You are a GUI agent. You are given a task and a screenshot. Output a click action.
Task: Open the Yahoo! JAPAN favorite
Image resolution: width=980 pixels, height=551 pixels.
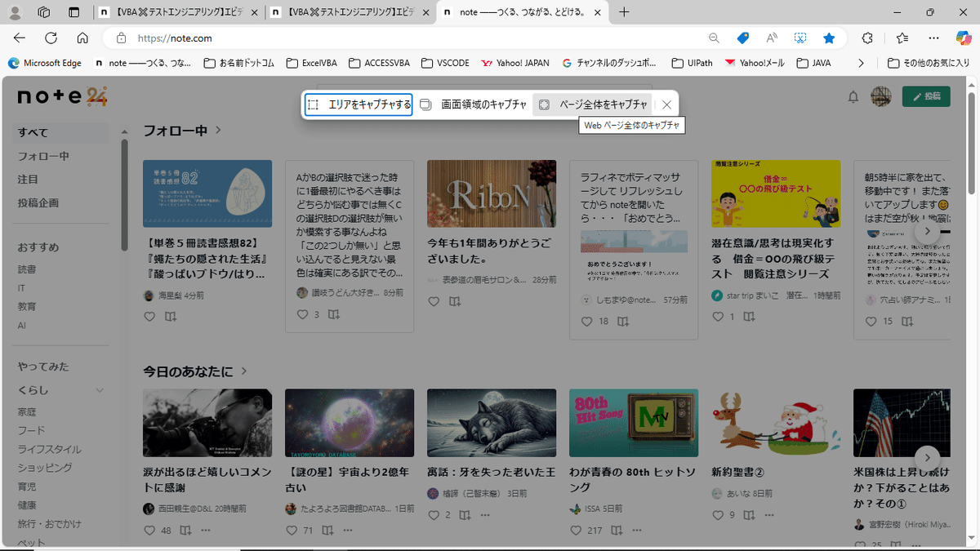pyautogui.click(x=516, y=63)
